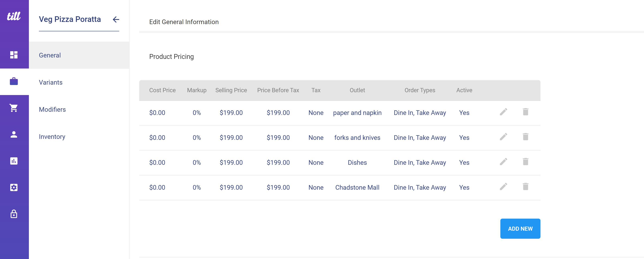Image resolution: width=644 pixels, height=259 pixels.
Task: Select the General menu item
Action: [x=79, y=55]
